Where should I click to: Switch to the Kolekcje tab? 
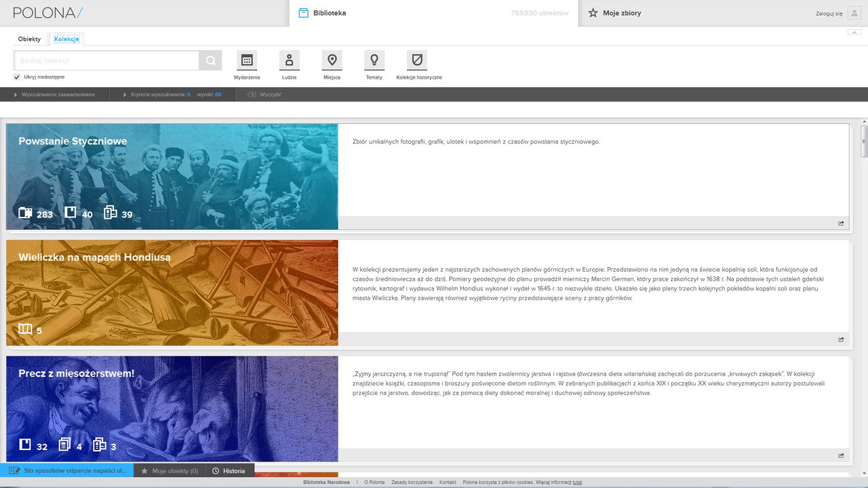tap(66, 39)
